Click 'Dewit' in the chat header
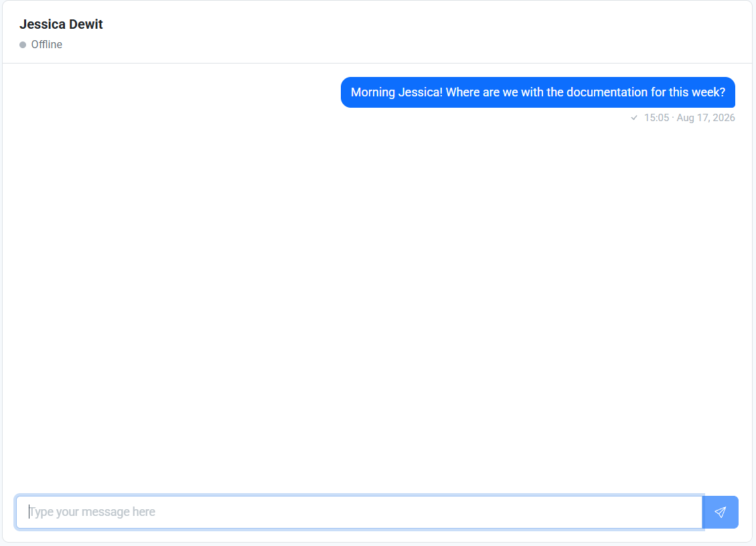The image size is (756, 546). coord(86,24)
